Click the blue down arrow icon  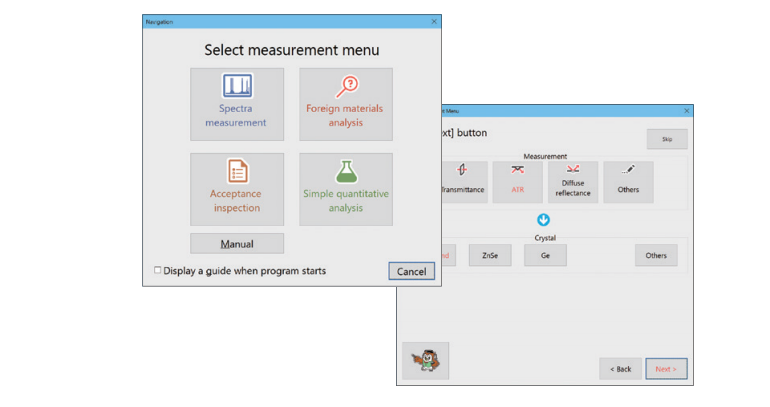[545, 219]
